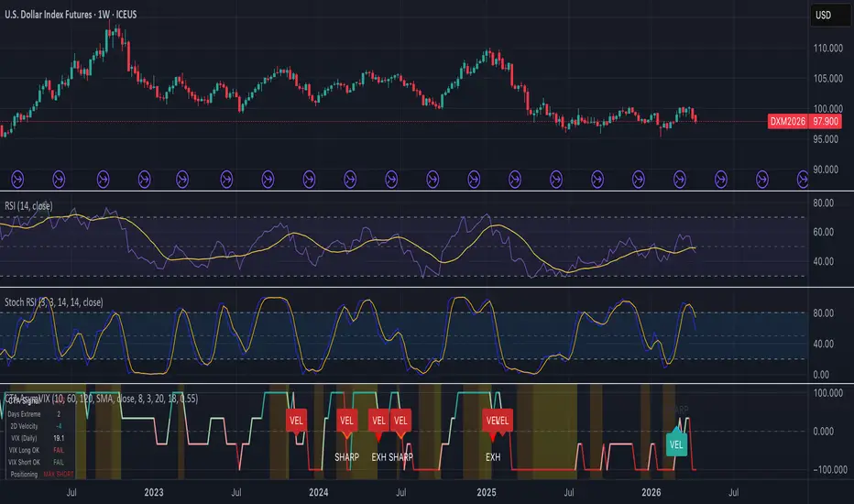Click the rightmost partially visible purple roll marker

(803, 179)
